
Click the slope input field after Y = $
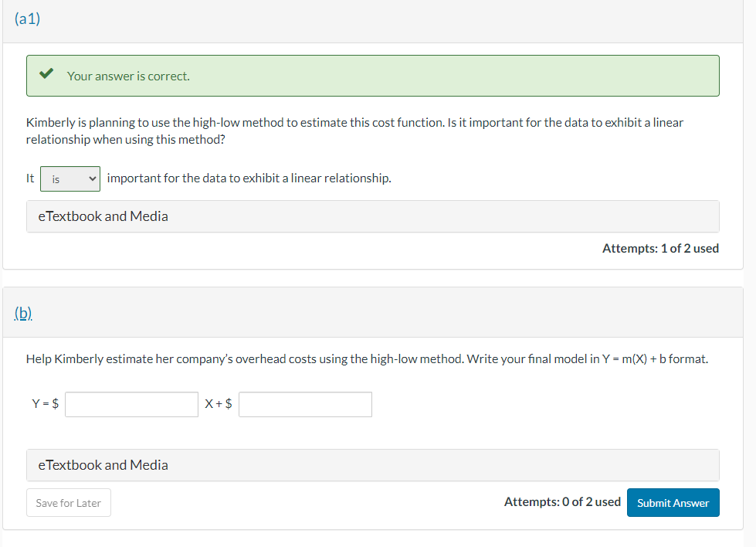pos(131,404)
